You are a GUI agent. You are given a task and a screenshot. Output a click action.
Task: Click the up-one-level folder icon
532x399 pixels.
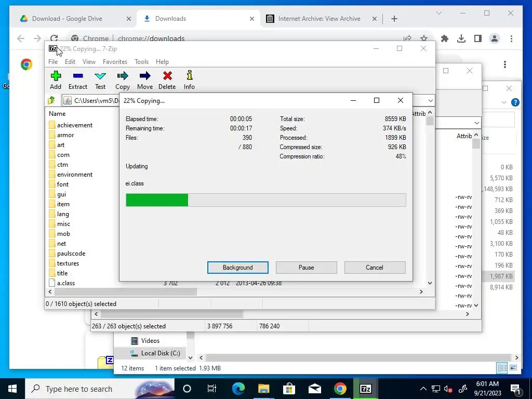(51, 100)
